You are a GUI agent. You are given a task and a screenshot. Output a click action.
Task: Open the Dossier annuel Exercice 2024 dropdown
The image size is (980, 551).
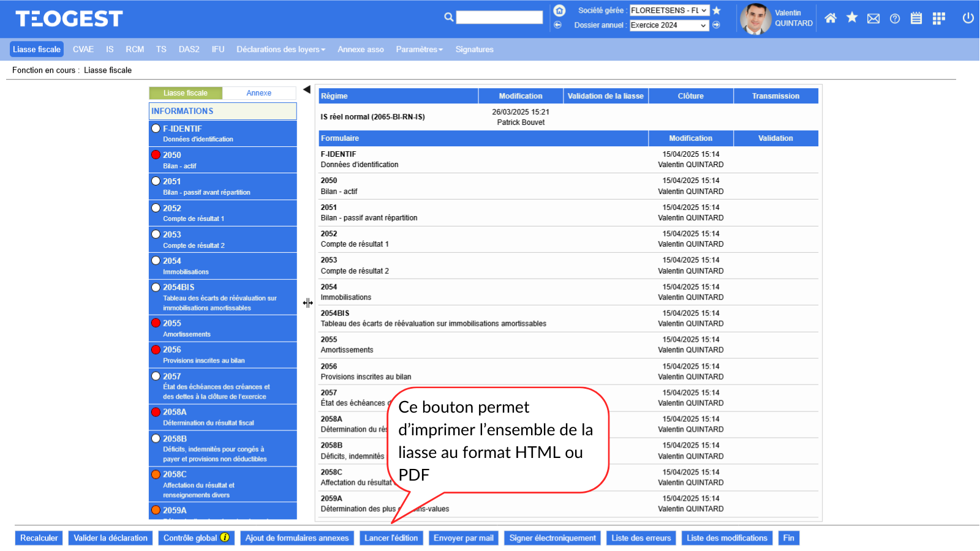pyautogui.click(x=669, y=25)
